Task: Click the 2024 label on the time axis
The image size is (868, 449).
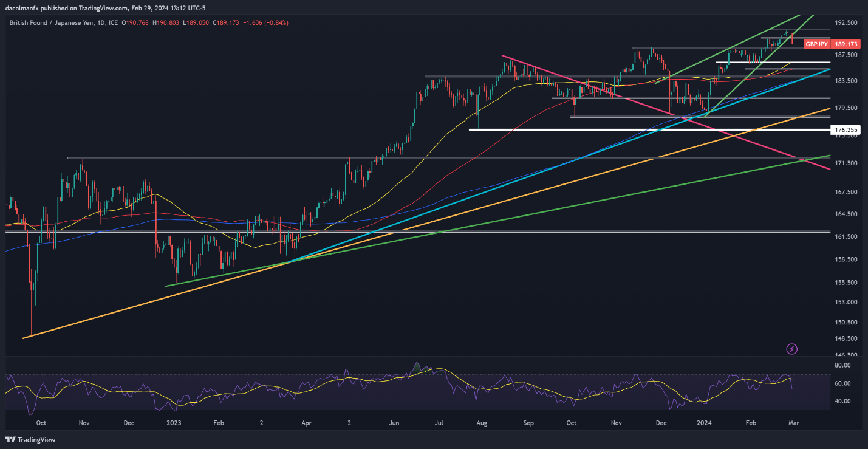Action: click(705, 422)
